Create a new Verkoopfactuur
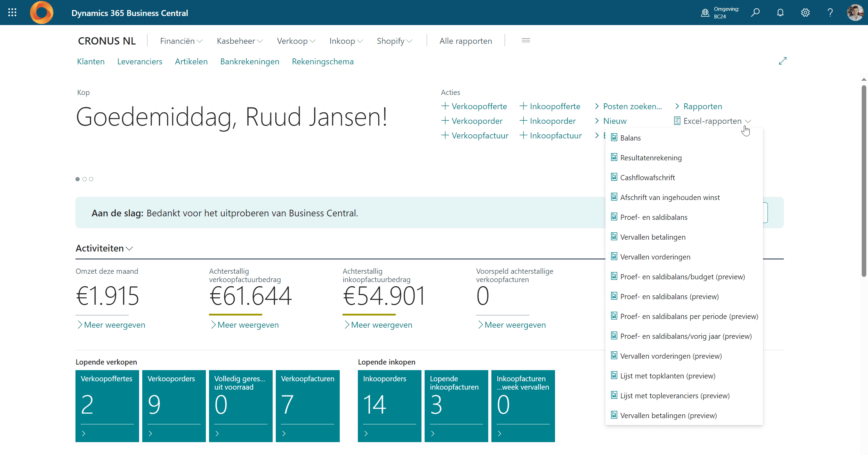The height and width of the screenshot is (455, 868). click(x=475, y=136)
